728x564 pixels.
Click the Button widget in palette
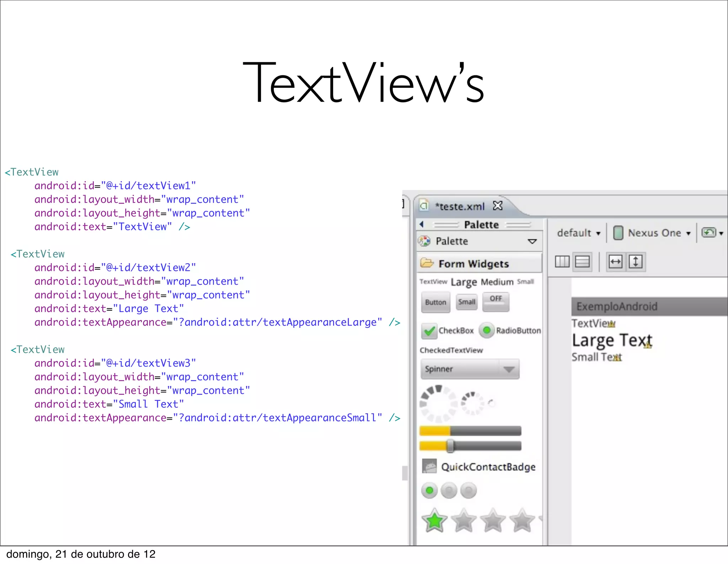tap(435, 302)
